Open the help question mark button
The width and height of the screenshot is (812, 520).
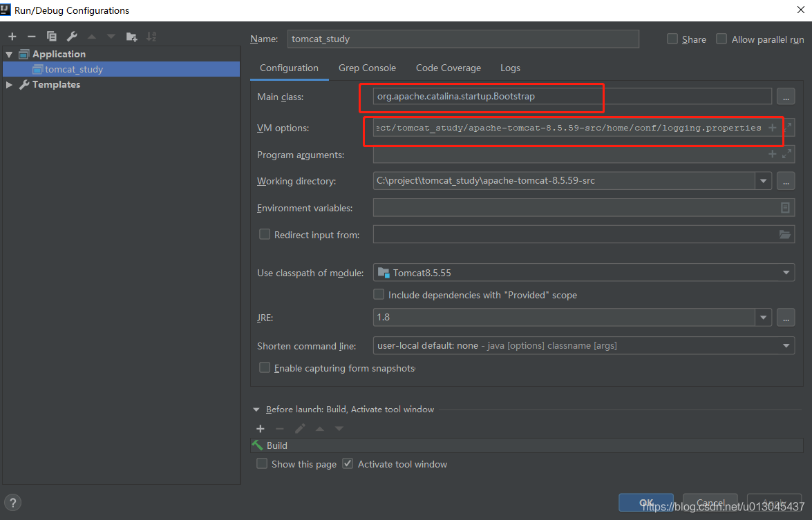coord(12,503)
